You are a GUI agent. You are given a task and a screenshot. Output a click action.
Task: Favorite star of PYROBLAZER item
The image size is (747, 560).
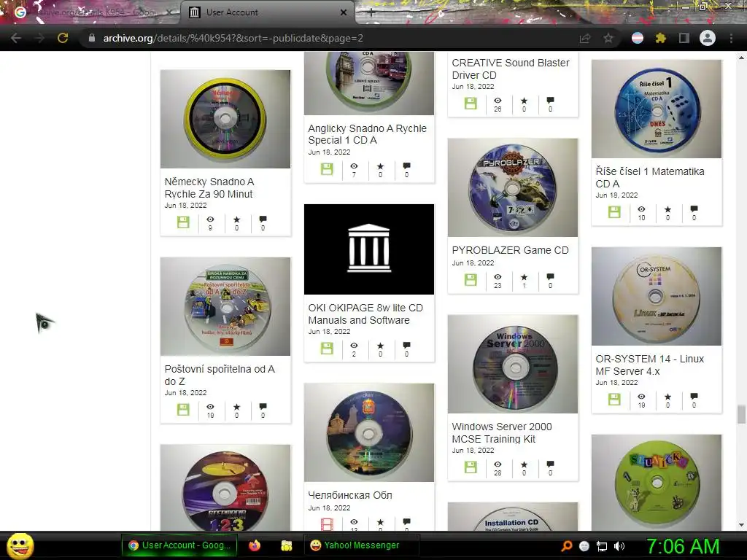(x=524, y=277)
